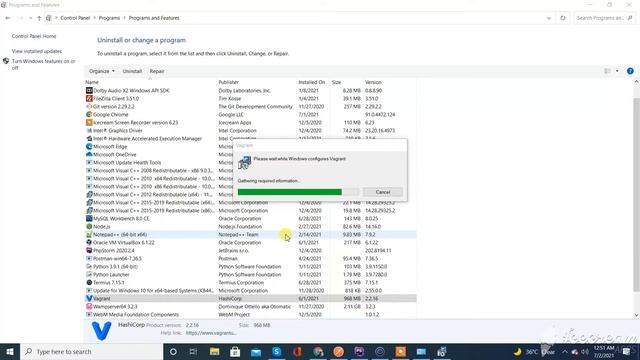640x360 pixels.
Task: Open Turn Windows features on or off
Action: pyautogui.click(x=44, y=64)
